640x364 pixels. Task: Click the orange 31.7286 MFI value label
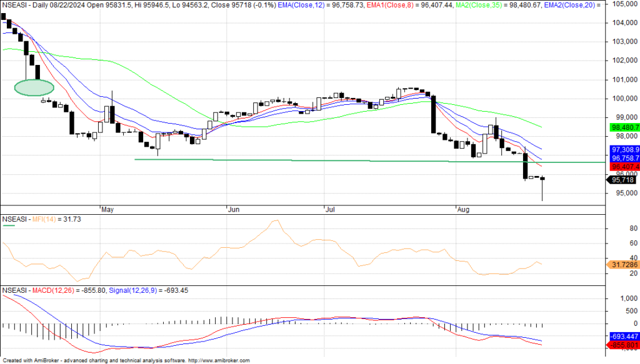point(622,265)
